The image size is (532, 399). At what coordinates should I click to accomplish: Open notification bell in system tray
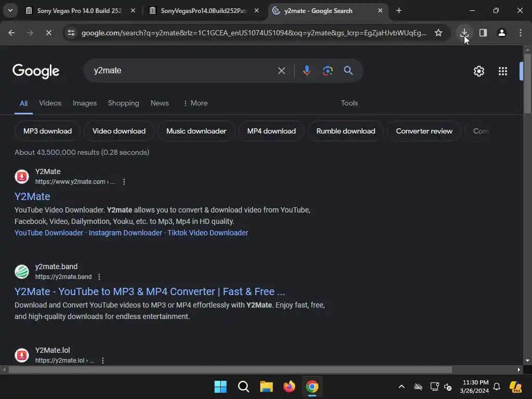point(497,387)
